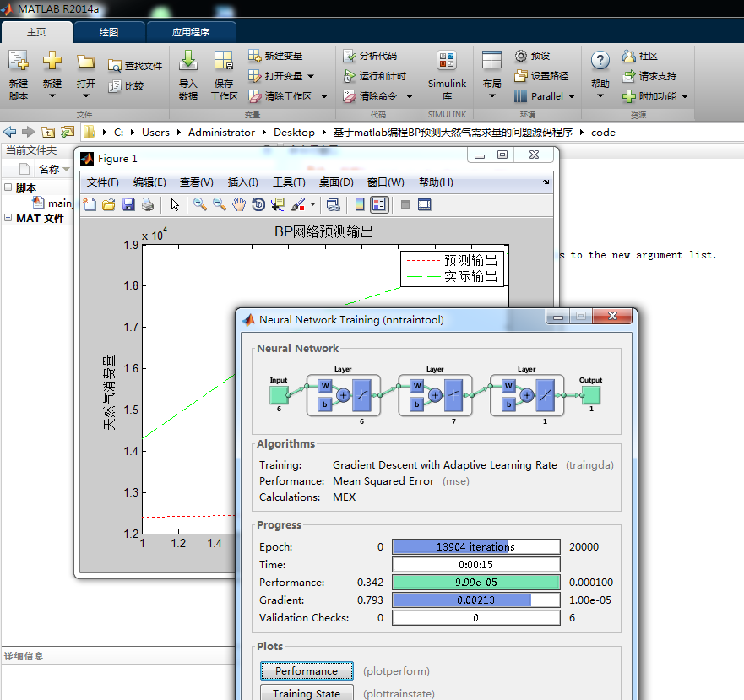Click Run and Time (运行和计时)
Viewport: 744px width, 700px height.
[374, 76]
